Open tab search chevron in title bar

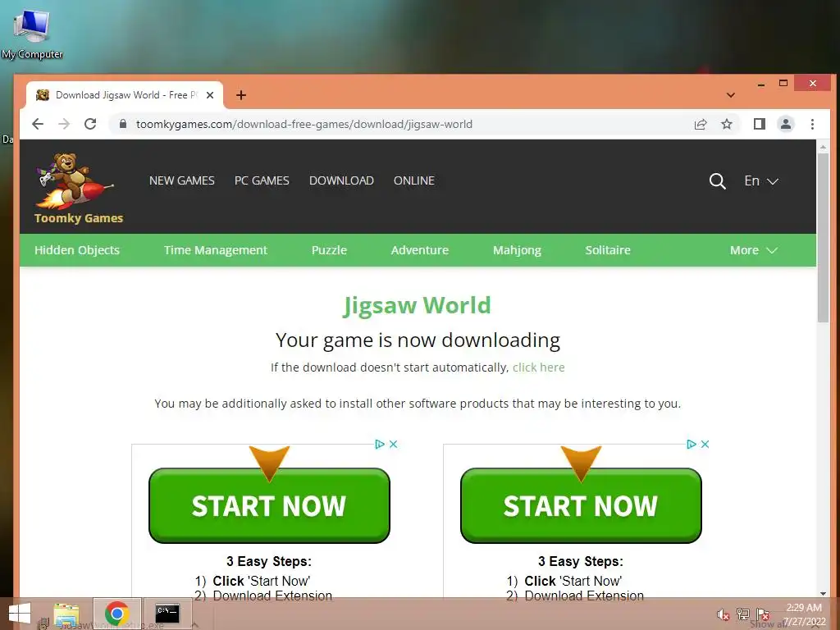point(731,95)
